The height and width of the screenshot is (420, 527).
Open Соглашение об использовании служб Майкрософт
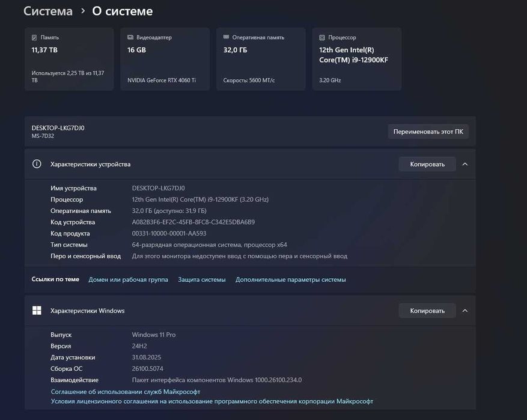(x=126, y=392)
